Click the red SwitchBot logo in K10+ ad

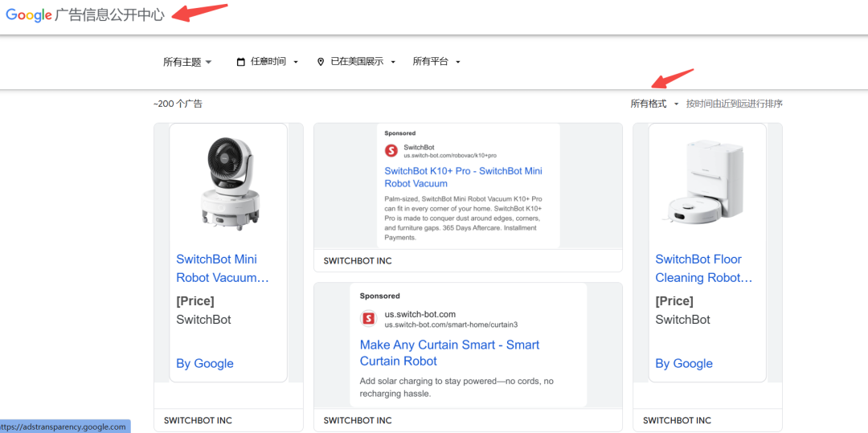click(391, 150)
